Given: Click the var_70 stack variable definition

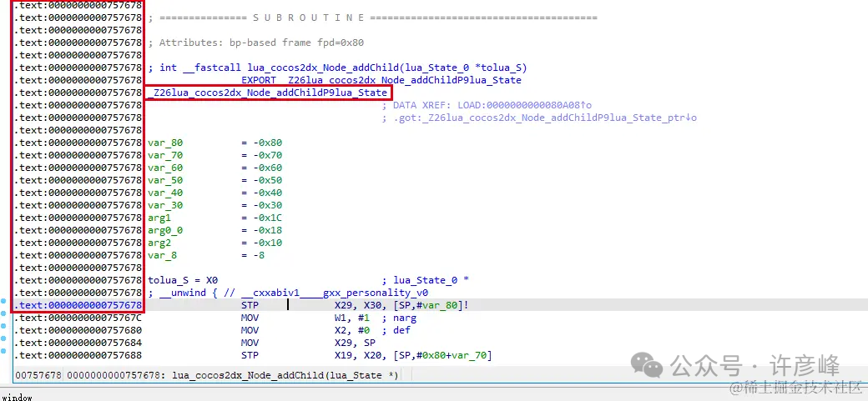Looking at the screenshot, I should pos(165,155).
